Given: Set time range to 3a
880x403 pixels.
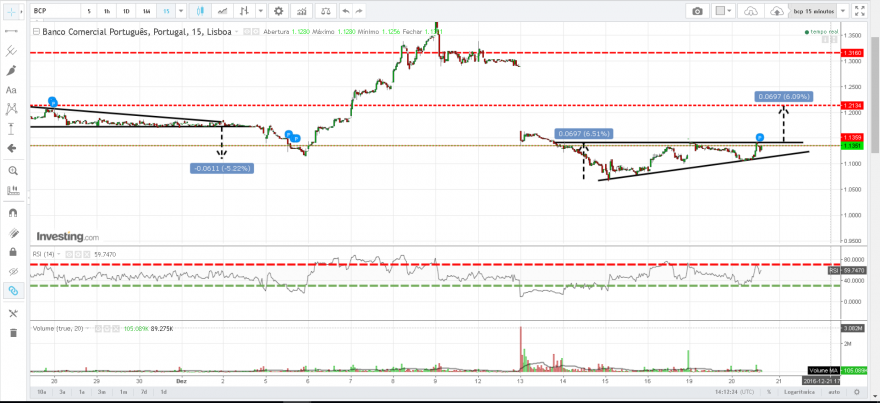Looking at the screenshot, I should click(x=62, y=391).
